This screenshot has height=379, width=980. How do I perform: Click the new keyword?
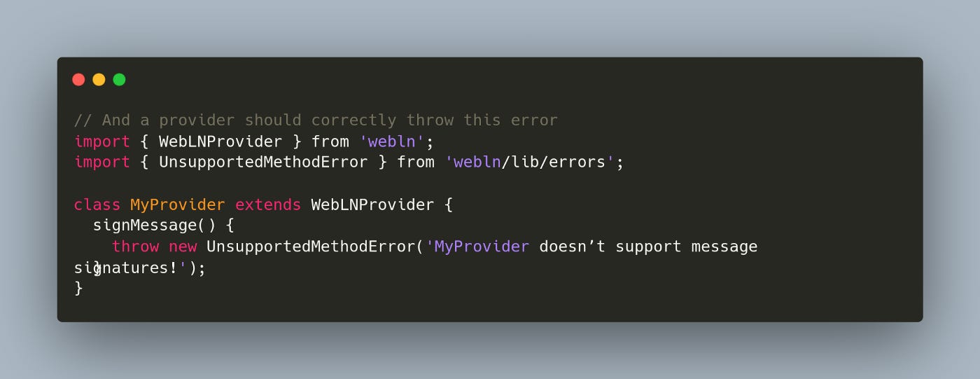(183, 247)
